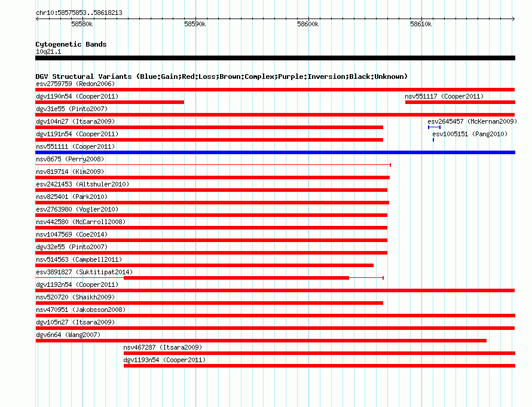Select the nsv442580 (McCarroll2008) label
This screenshot has height=407, width=532.
pos(81,222)
